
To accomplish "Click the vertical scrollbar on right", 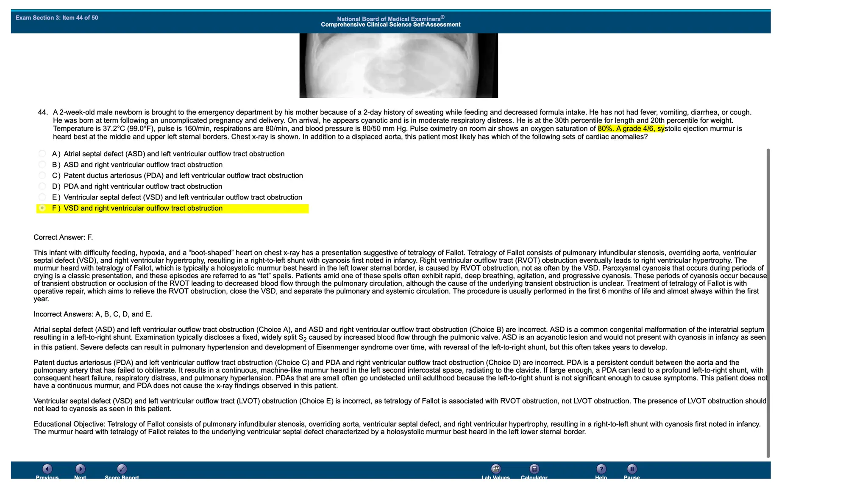I will point(768,303).
